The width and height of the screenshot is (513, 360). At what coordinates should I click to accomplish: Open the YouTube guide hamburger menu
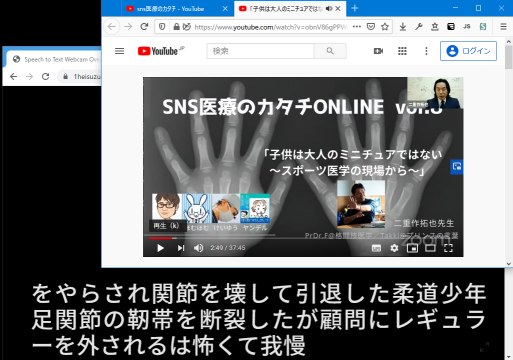point(119,51)
